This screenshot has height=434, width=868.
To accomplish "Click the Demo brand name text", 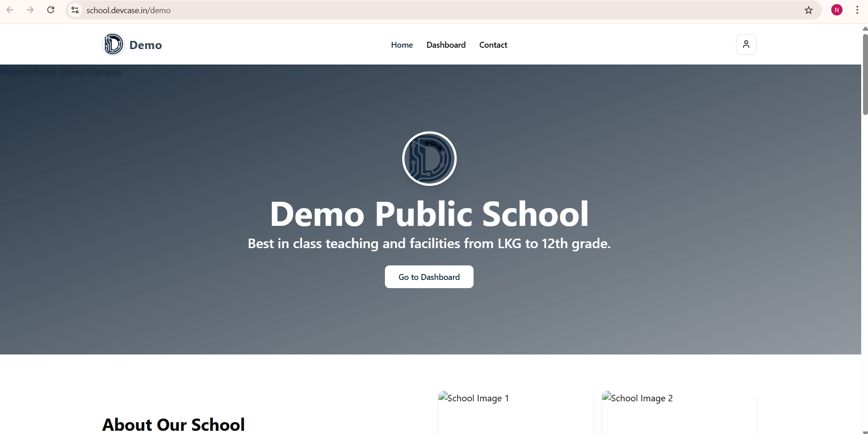I will point(145,45).
